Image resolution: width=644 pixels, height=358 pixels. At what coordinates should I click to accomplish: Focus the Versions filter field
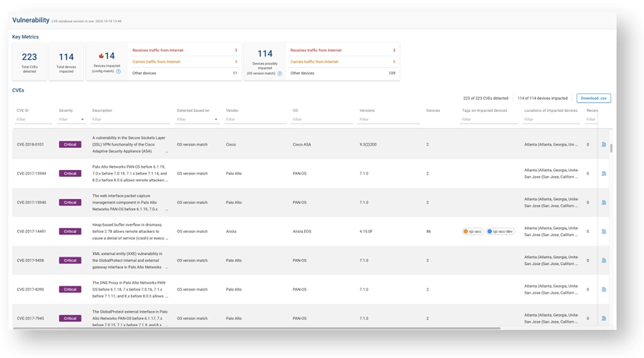(389, 120)
